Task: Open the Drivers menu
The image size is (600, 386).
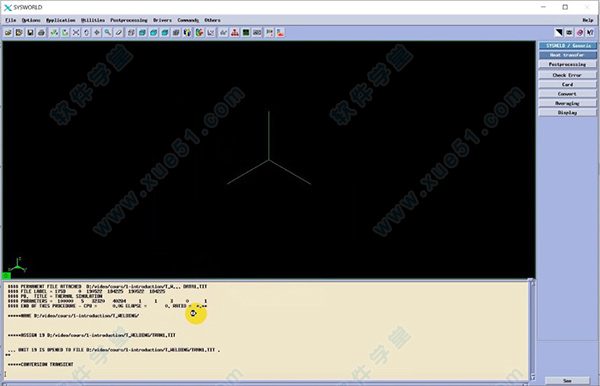Action: pos(162,20)
